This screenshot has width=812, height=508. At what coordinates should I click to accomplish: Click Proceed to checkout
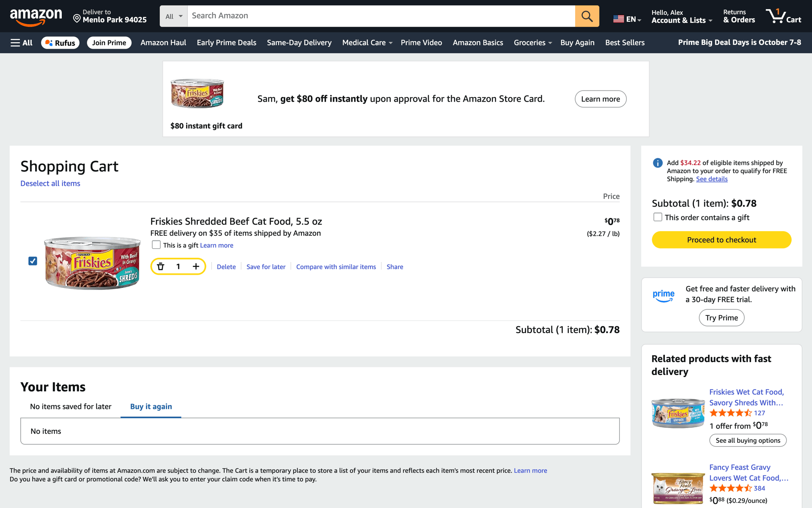click(721, 240)
